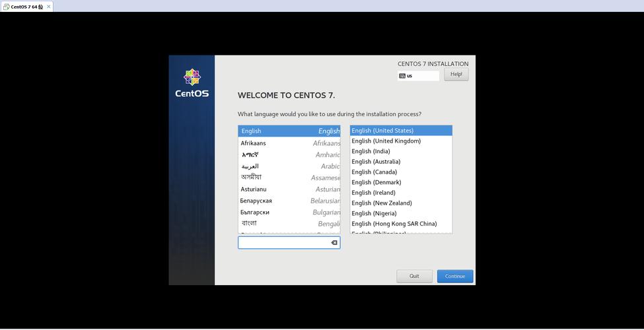644x330 pixels.
Task: Close the CentOS 7 64 VM tab
Action: 48,7
